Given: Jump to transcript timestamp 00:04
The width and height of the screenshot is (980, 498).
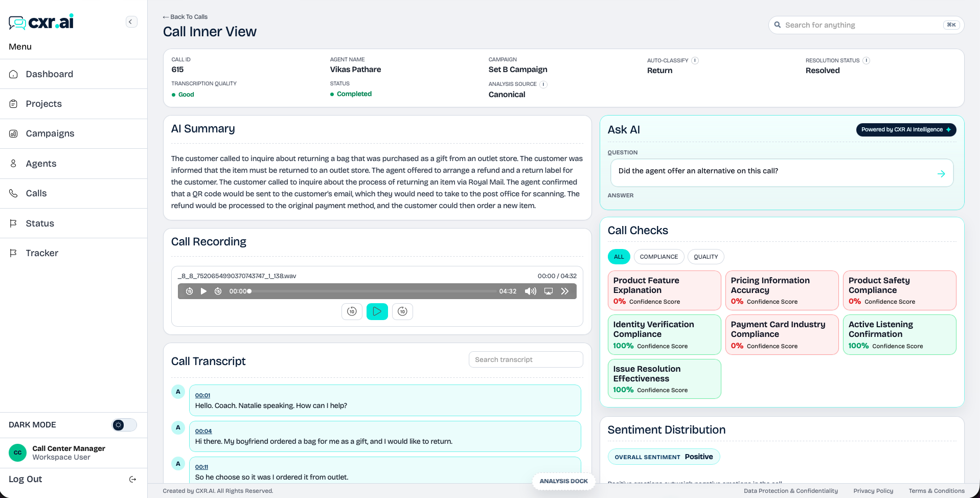Looking at the screenshot, I should [203, 431].
